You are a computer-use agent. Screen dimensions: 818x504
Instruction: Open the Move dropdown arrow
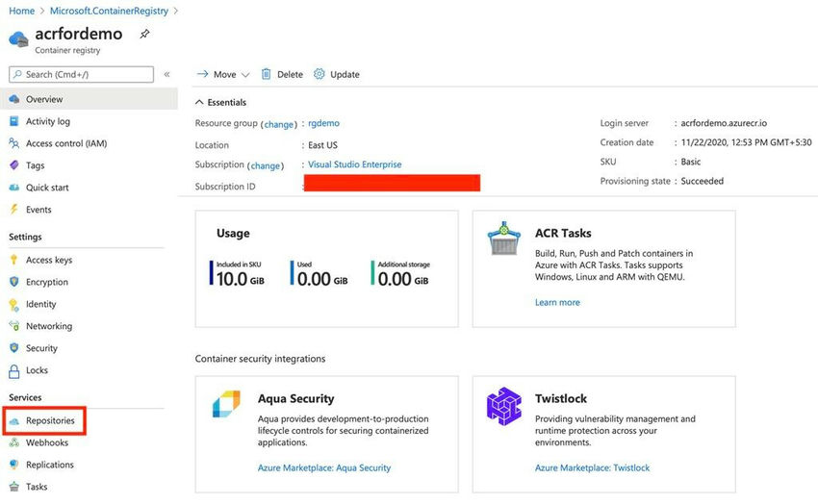[245, 75]
